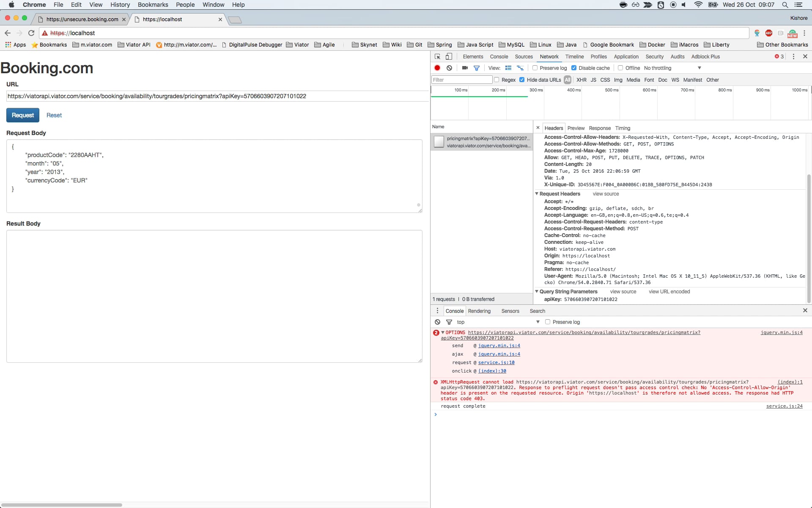The width and height of the screenshot is (812, 508).
Task: Enable Preserve log in Network panel
Action: point(535,68)
